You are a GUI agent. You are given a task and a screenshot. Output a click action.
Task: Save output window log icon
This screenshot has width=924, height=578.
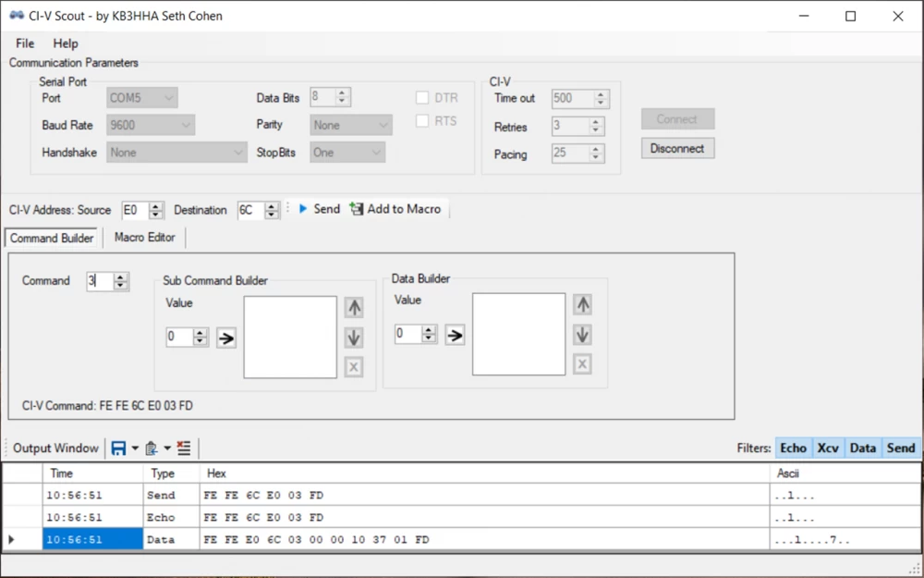coord(118,449)
